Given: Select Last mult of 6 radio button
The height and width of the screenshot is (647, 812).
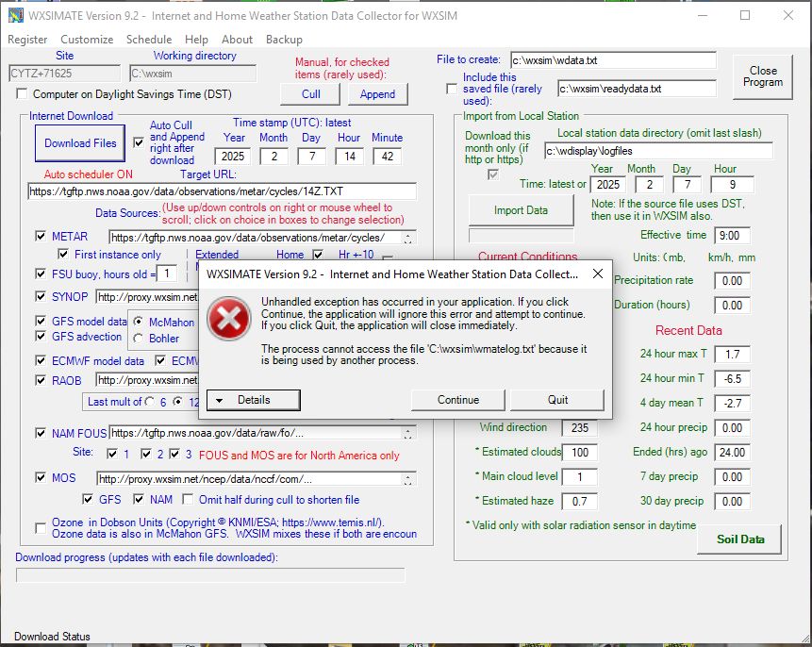Looking at the screenshot, I should click(150, 402).
